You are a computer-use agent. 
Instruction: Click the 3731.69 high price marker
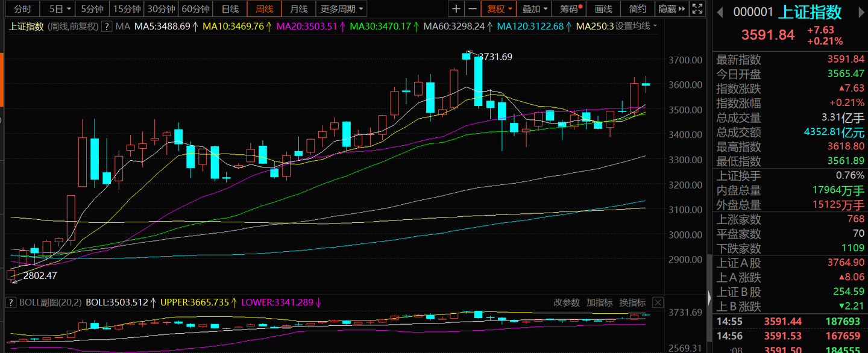point(495,57)
